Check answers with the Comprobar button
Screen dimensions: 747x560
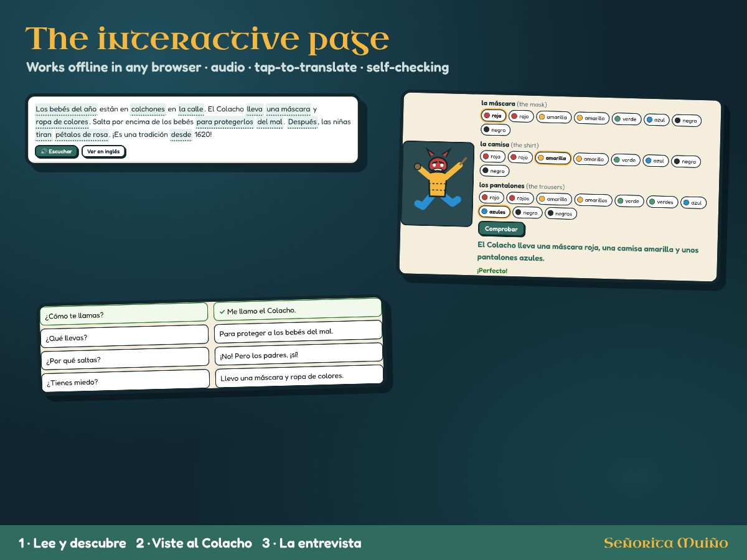(x=501, y=229)
